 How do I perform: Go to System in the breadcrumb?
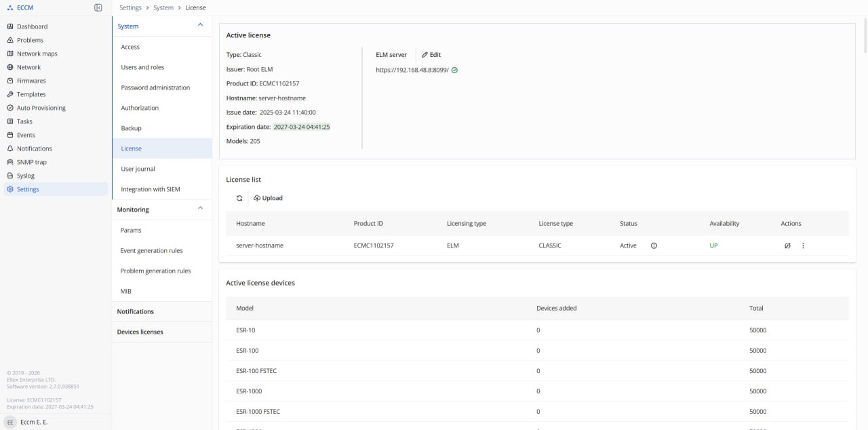(163, 7)
